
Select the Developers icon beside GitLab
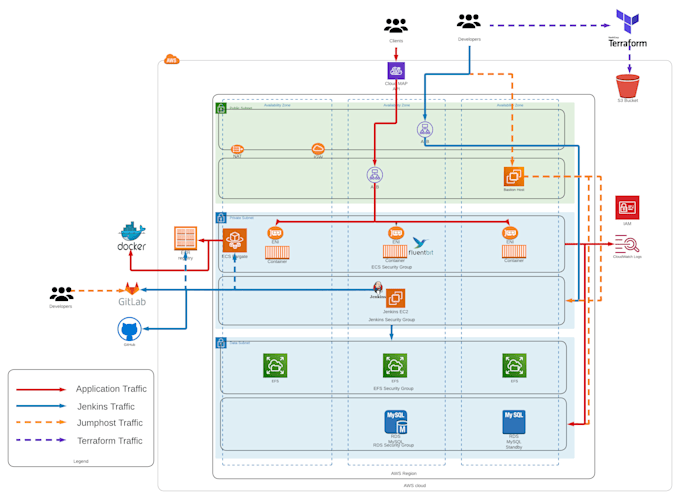(x=61, y=294)
